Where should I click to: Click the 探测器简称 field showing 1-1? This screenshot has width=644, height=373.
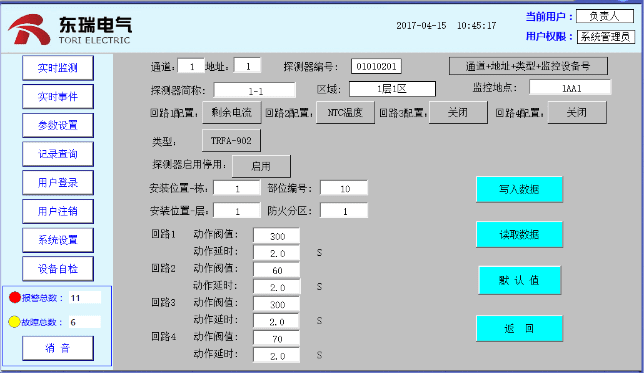(x=255, y=90)
